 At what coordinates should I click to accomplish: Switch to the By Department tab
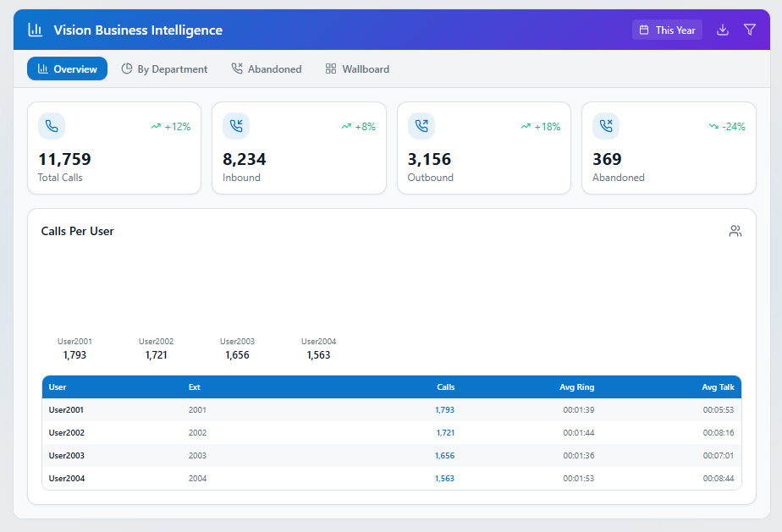coord(164,69)
